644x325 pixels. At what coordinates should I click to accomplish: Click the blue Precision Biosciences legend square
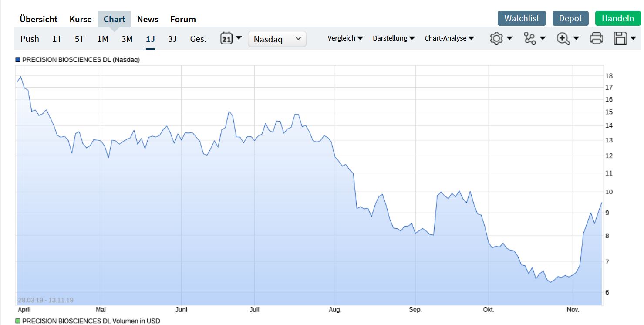click(x=18, y=60)
